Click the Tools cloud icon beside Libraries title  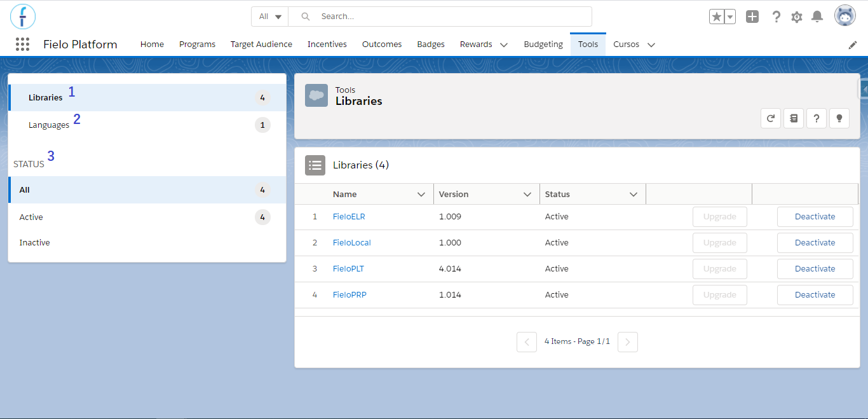(316, 95)
